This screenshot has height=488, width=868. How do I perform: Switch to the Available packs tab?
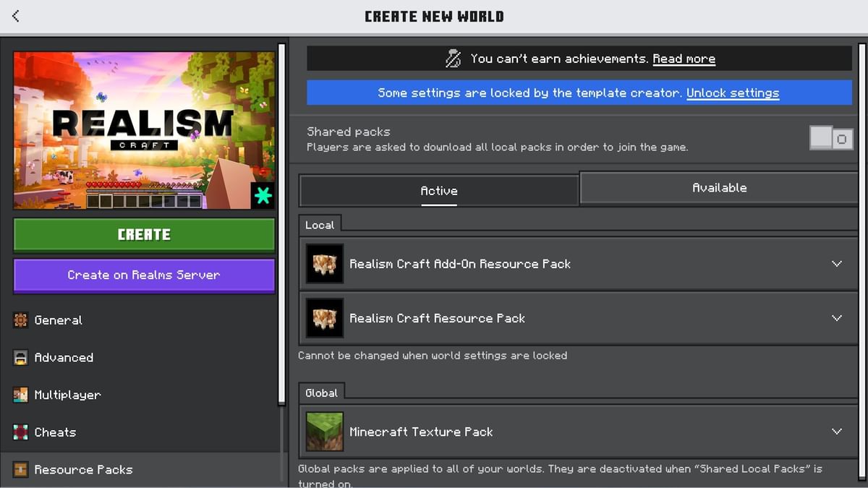point(719,187)
